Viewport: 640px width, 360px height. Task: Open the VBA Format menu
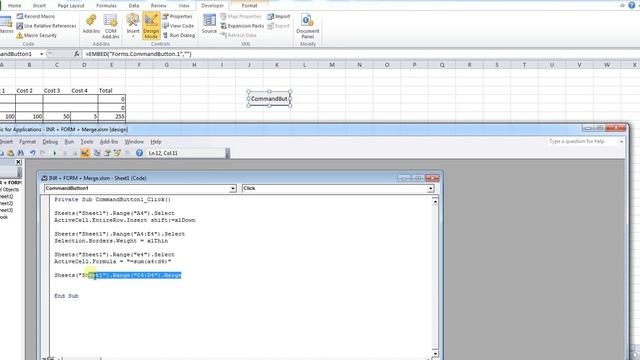click(x=27, y=142)
